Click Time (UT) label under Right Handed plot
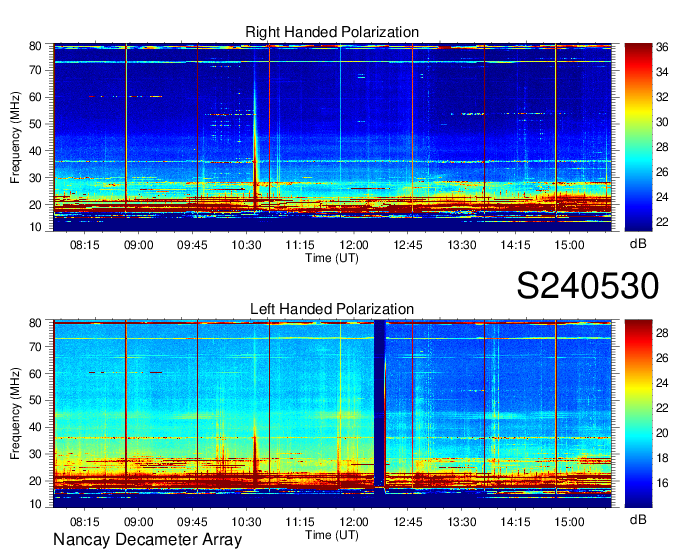This screenshot has height=552, width=680. click(332, 258)
